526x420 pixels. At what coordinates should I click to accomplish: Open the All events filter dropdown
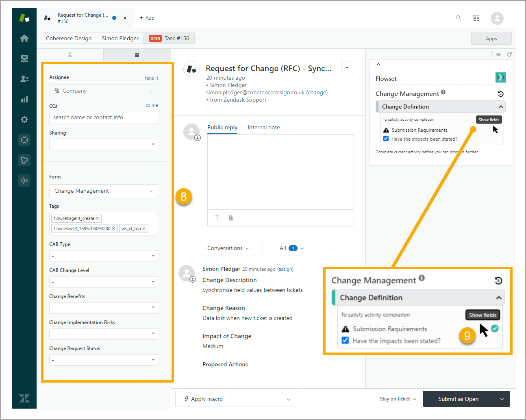tap(292, 248)
